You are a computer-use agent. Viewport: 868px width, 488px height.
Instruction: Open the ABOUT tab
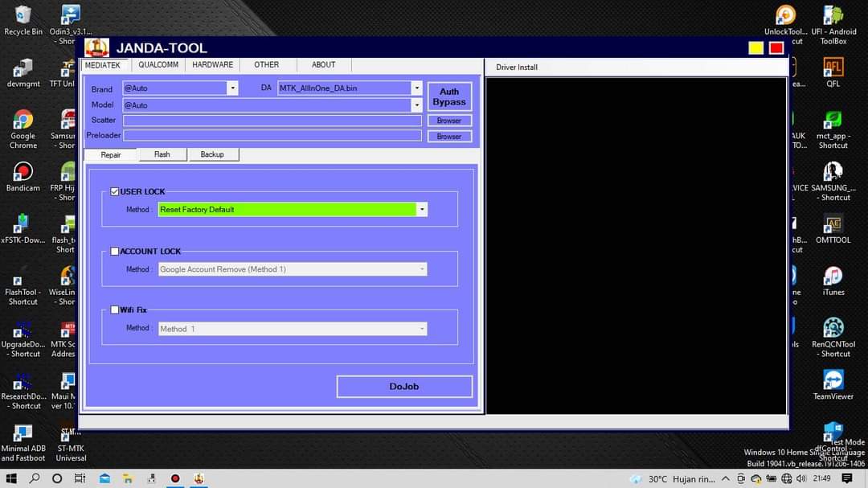[323, 65]
